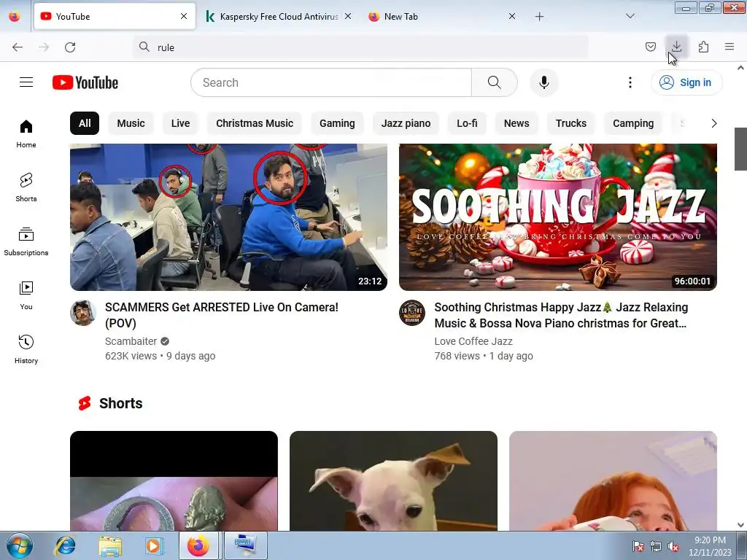
Task: Switch to the Kaspersky Free Cloud Antivirus tab
Action: (x=279, y=17)
